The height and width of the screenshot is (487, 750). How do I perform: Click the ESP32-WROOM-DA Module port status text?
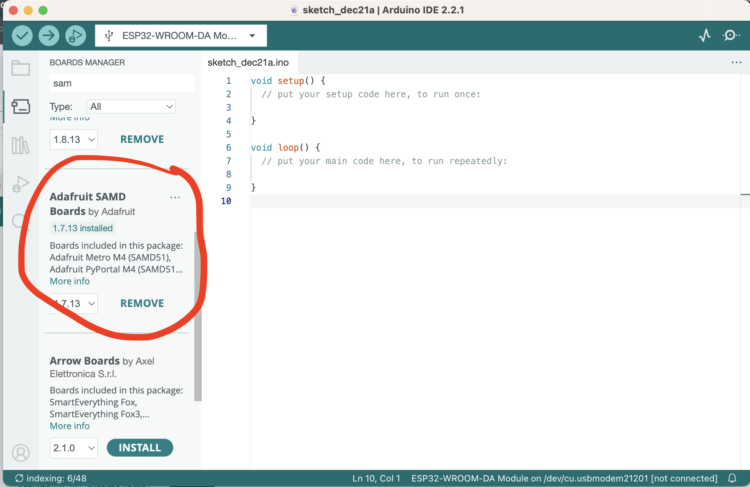564,478
